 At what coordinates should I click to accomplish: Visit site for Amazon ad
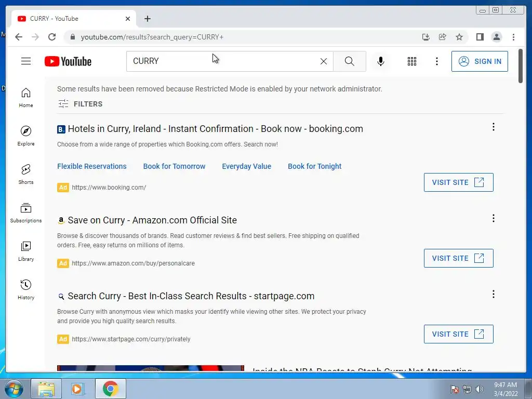click(458, 258)
